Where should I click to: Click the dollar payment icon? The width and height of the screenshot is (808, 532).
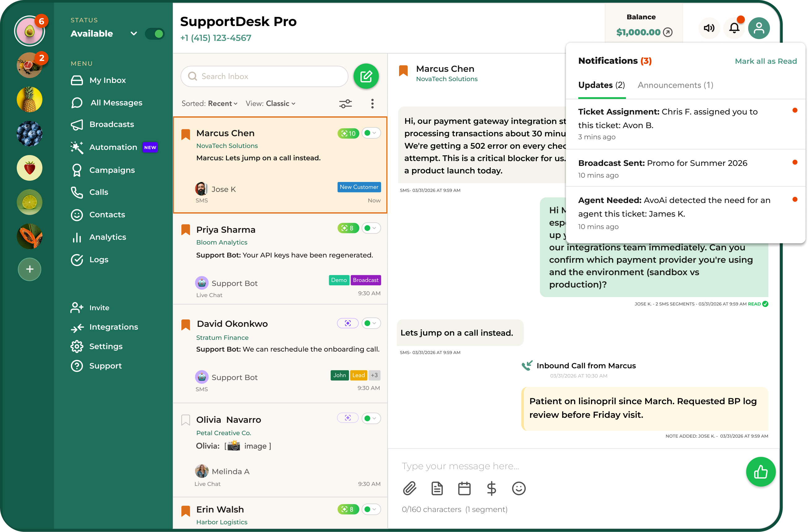pyautogui.click(x=491, y=489)
